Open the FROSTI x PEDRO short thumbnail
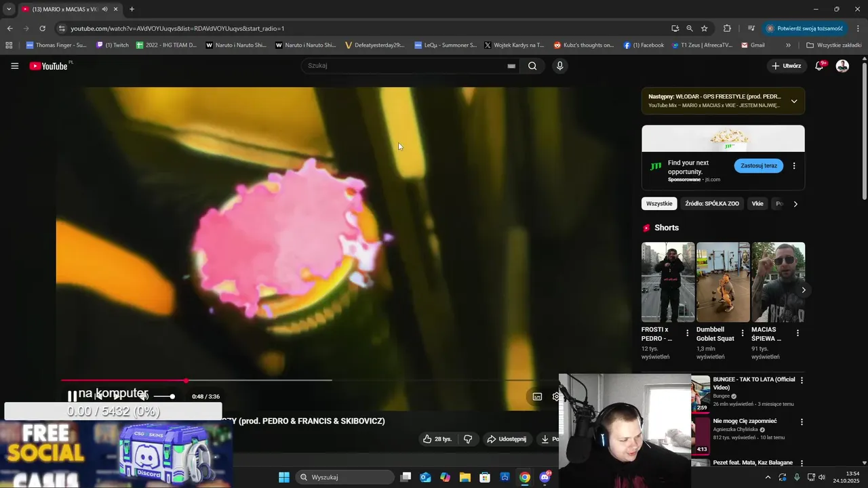Screen dimensions: 868x488 click(x=668, y=282)
